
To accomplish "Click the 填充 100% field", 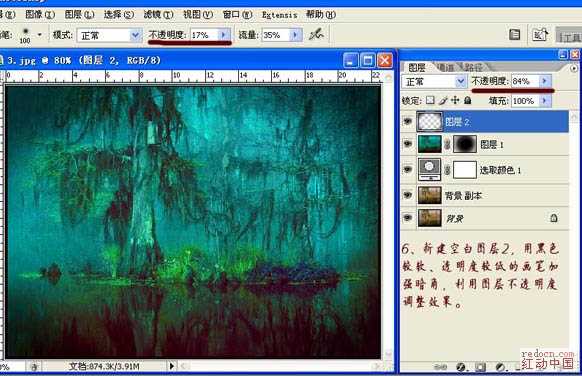I will click(525, 101).
